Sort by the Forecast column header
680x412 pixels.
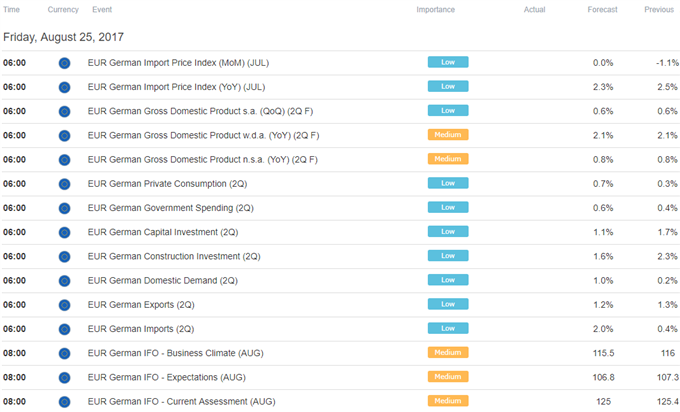coord(602,10)
